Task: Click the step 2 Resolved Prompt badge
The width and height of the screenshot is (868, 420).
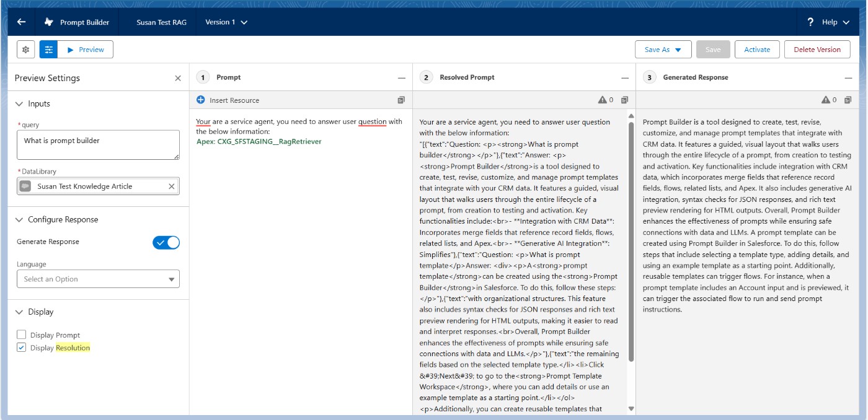Action: [426, 77]
